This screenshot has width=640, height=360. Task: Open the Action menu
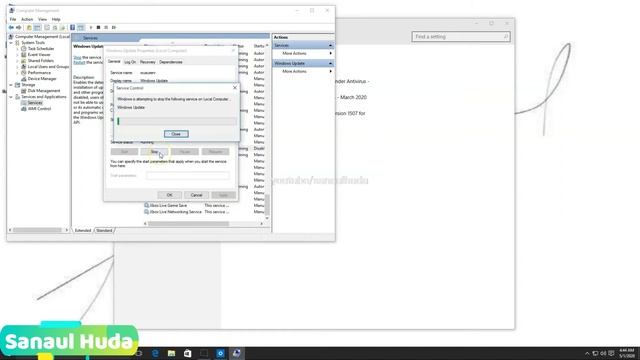coord(27,19)
